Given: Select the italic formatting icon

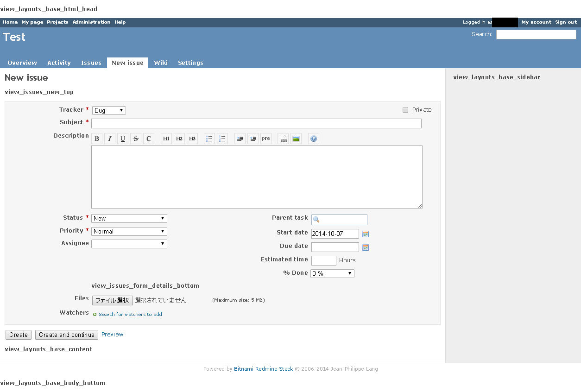Looking at the screenshot, I should [110, 138].
